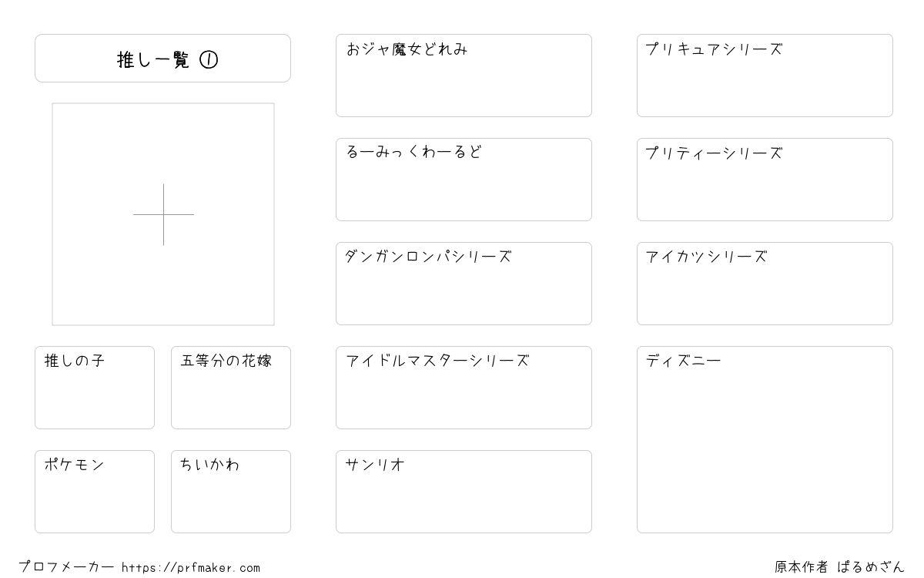Click the 原本作者 ぱるめさん credit
Viewport: 924px width, 578px height.
[839, 567]
